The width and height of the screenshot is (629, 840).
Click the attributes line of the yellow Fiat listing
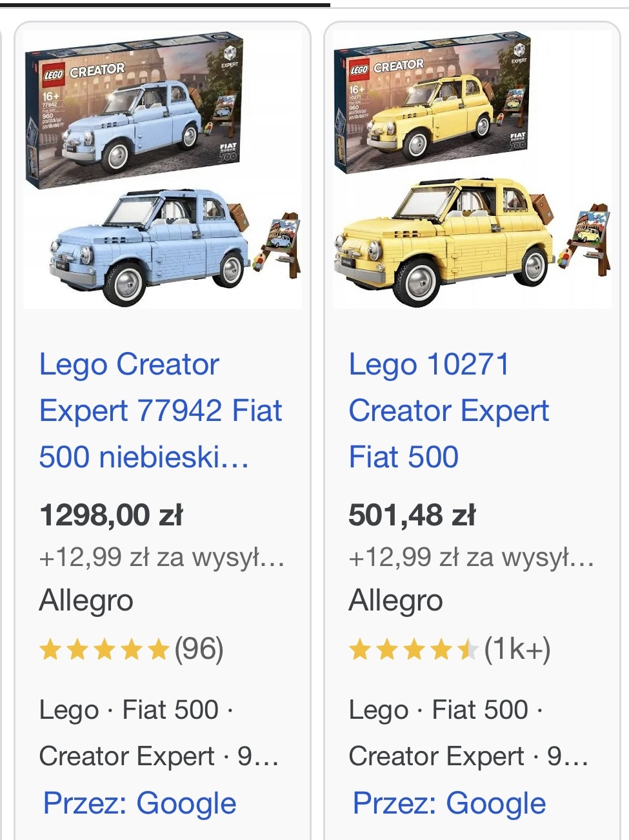(468, 733)
